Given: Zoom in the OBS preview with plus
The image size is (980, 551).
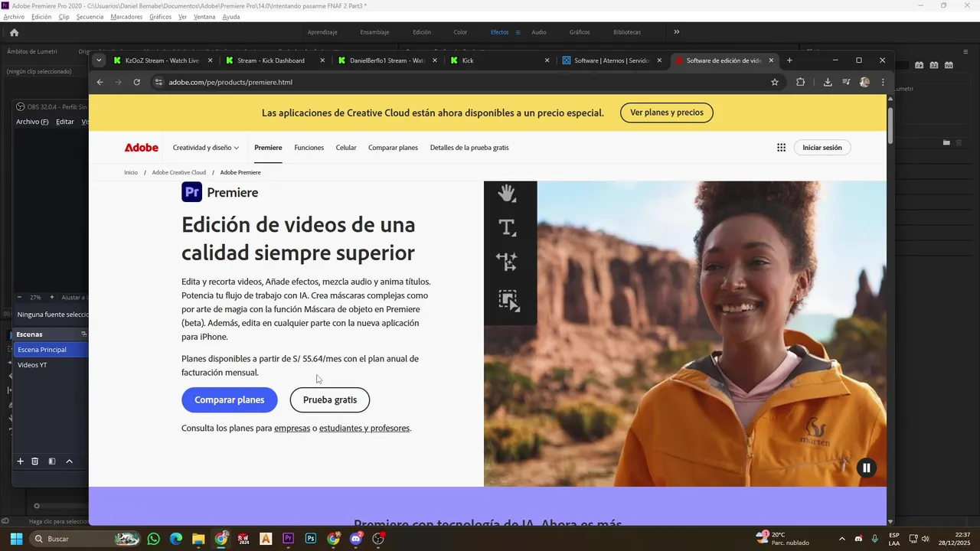Looking at the screenshot, I should pos(52,297).
